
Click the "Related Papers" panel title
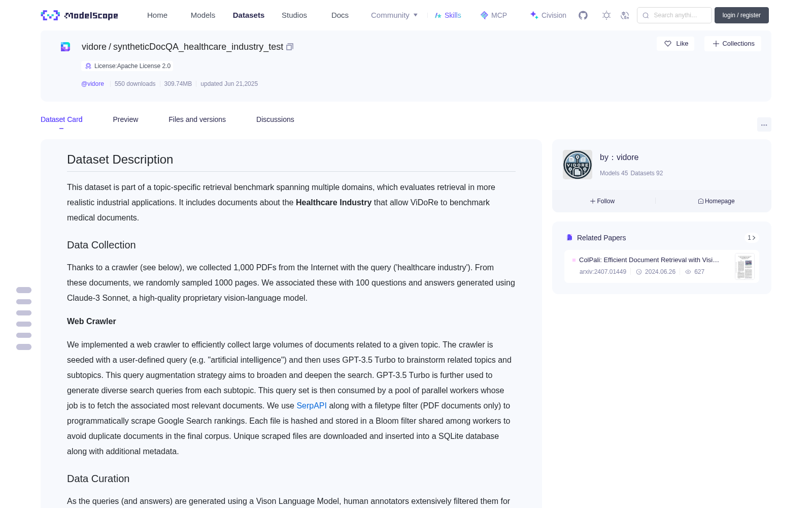601,238
